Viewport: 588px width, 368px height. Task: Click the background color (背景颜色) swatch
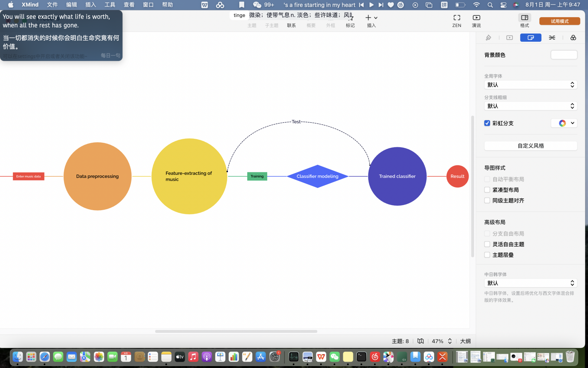point(564,55)
